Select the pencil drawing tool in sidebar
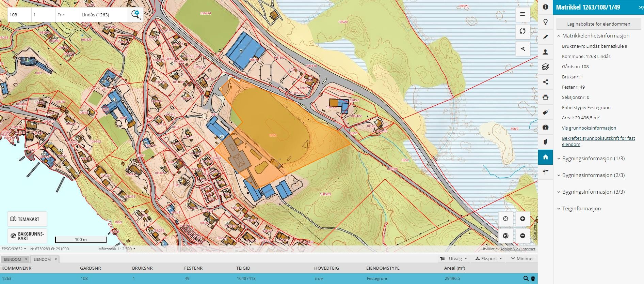The height and width of the screenshot is (284, 644). click(545, 37)
